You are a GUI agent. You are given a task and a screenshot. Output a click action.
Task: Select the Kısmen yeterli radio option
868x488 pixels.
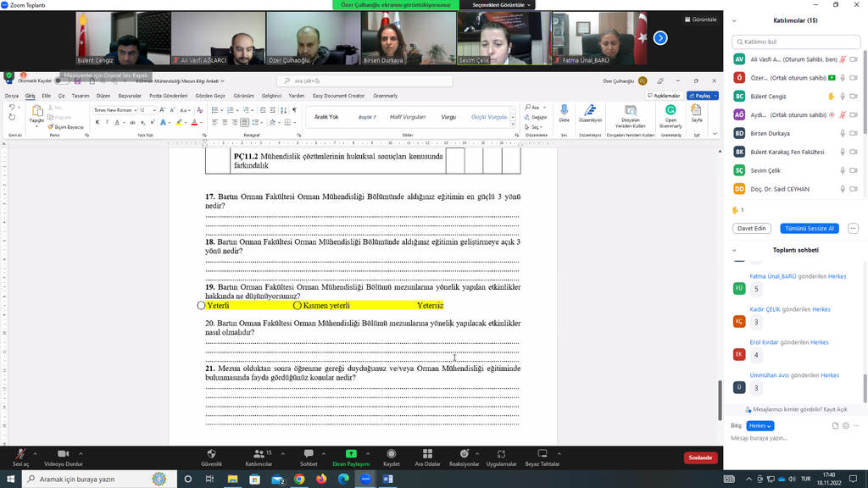click(x=298, y=305)
